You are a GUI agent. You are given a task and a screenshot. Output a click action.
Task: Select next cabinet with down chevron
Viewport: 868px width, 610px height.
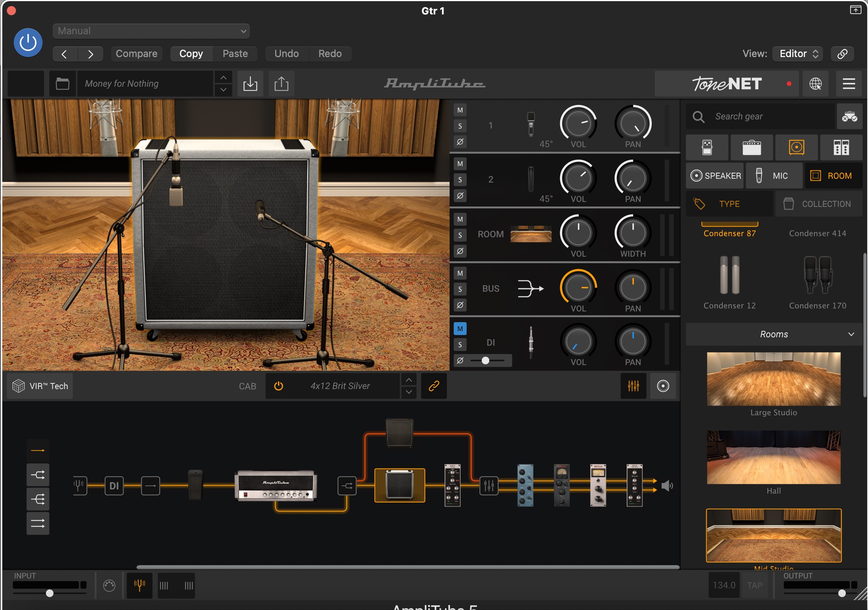tap(409, 392)
